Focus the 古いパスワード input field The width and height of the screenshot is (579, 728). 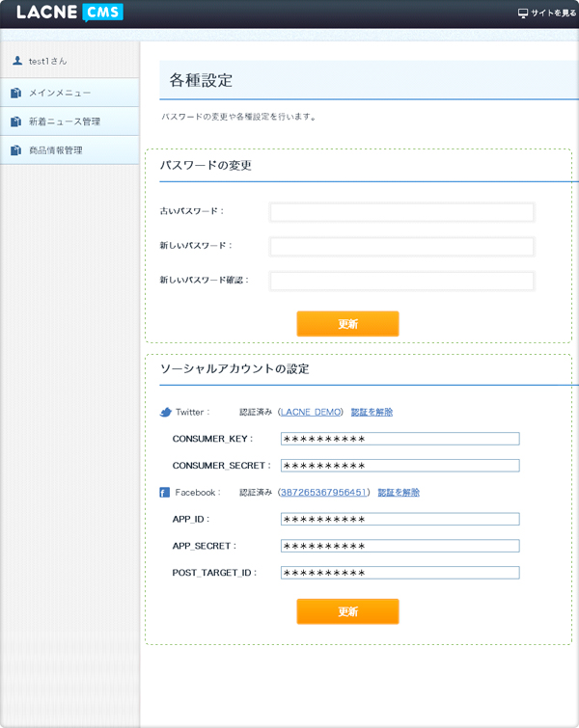(402, 212)
